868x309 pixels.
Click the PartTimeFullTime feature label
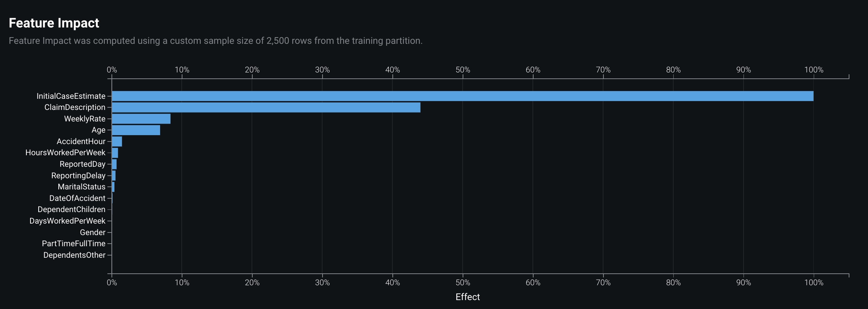(74, 244)
